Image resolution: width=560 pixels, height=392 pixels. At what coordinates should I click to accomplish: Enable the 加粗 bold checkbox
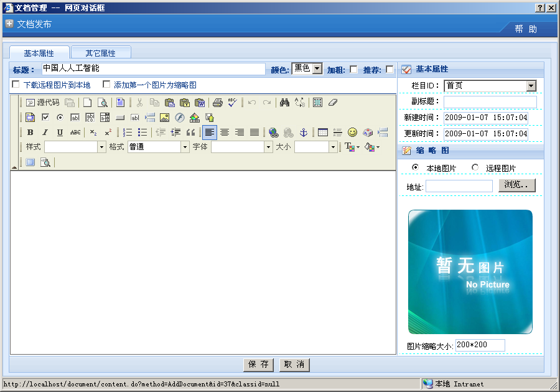[x=353, y=69]
